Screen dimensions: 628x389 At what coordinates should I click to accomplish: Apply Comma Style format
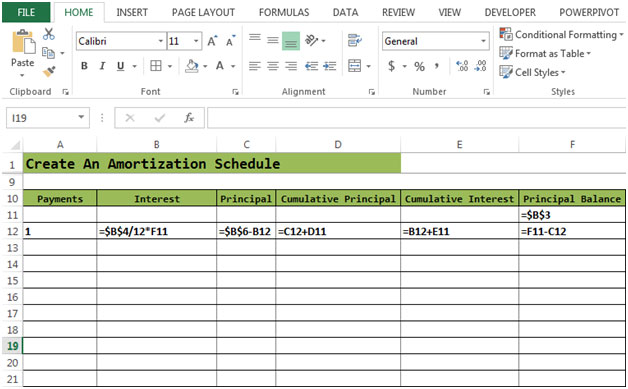[437, 66]
